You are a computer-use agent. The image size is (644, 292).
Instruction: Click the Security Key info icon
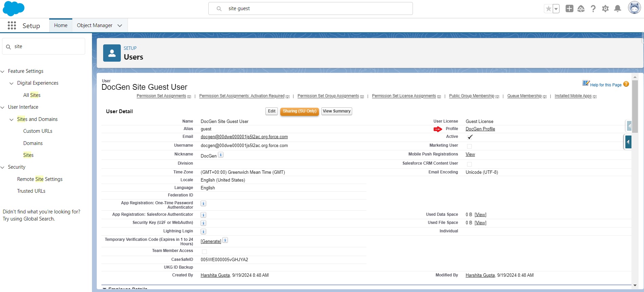[203, 223]
